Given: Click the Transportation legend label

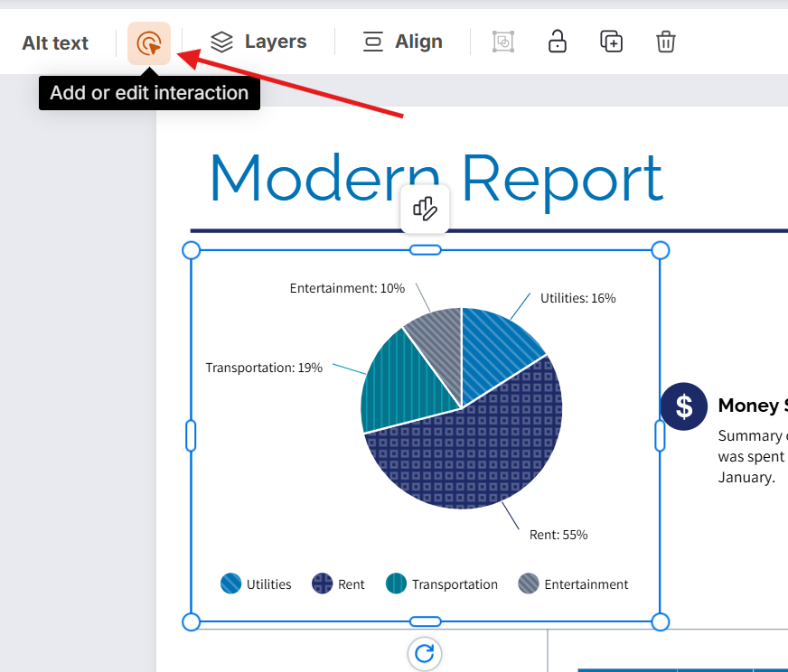Looking at the screenshot, I should click(456, 583).
